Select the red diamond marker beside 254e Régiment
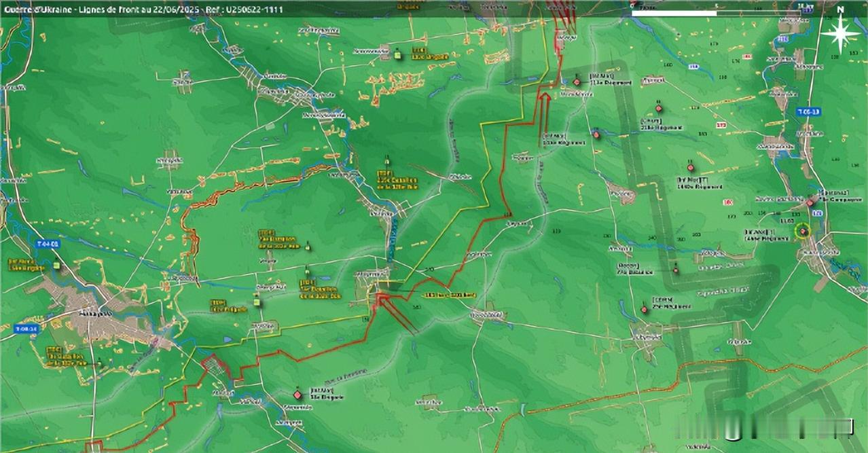This screenshot has width=868, height=453. tap(644, 310)
